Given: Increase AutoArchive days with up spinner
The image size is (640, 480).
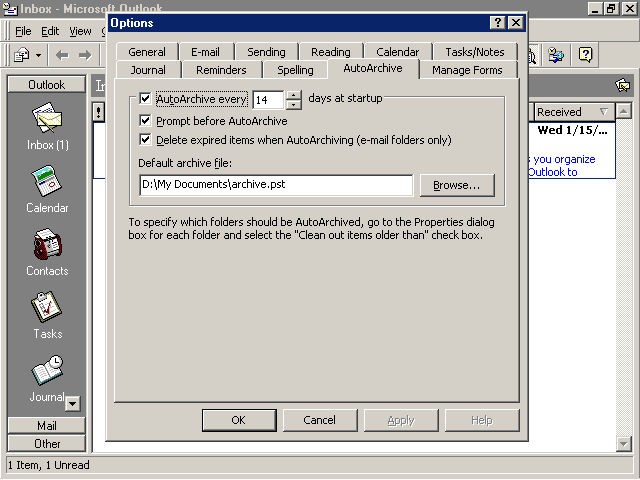Looking at the screenshot, I should [294, 95].
